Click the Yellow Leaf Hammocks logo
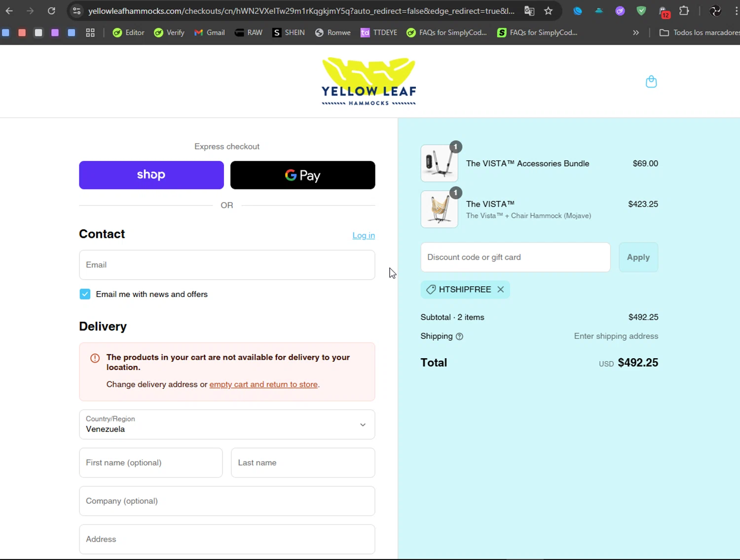The width and height of the screenshot is (740, 560). click(x=369, y=81)
